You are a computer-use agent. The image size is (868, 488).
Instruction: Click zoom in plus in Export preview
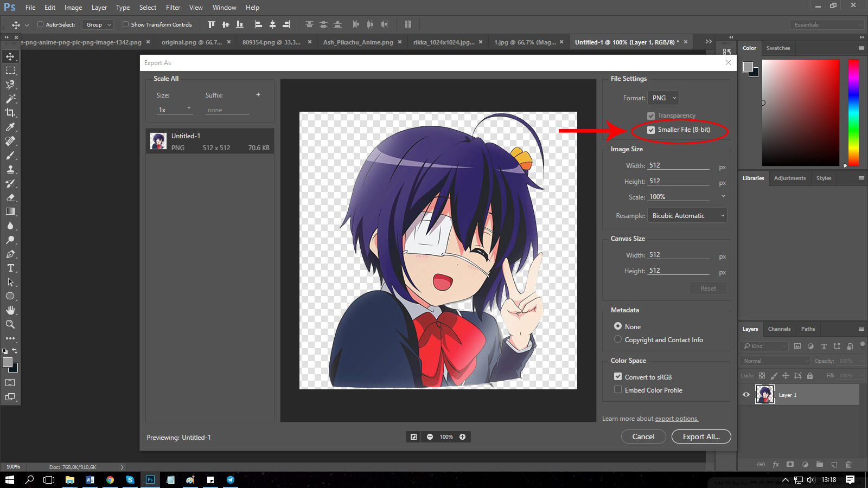(x=463, y=436)
